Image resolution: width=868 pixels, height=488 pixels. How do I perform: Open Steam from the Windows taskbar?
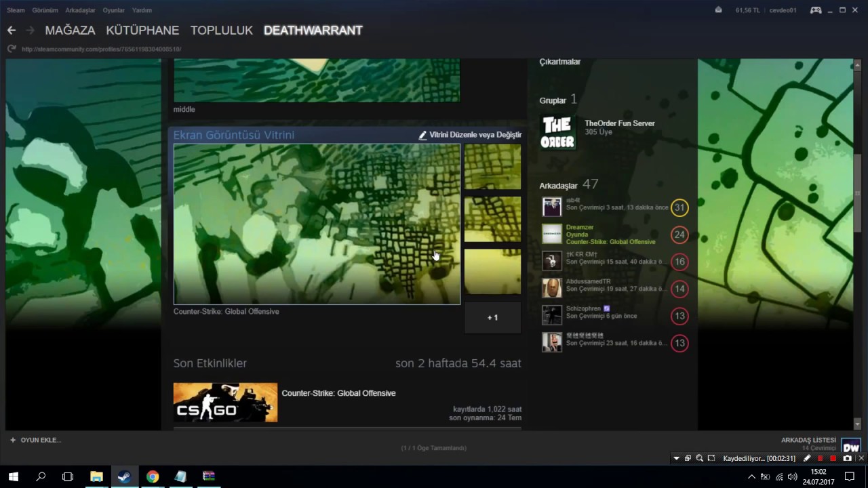[124, 476]
